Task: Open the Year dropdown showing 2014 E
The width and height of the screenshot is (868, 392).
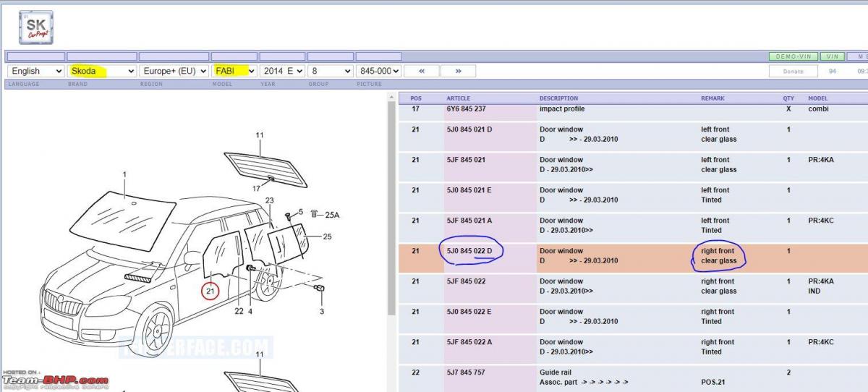Action: [282, 71]
